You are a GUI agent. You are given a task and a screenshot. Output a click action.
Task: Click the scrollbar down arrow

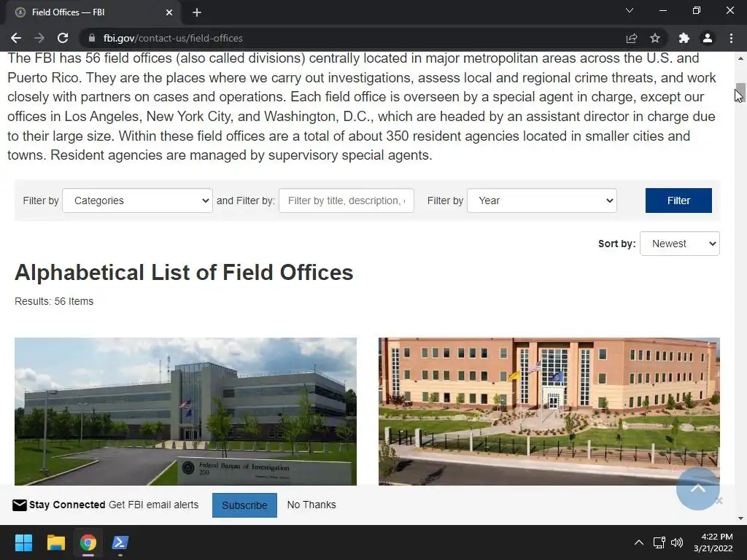[740, 518]
